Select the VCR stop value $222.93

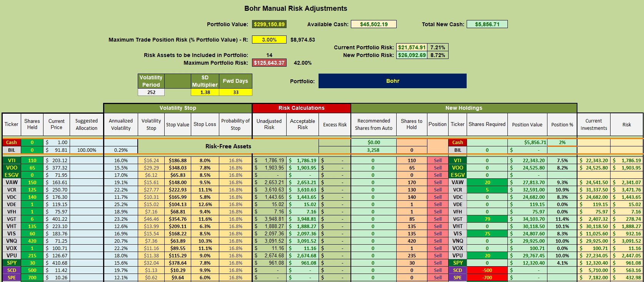(x=178, y=190)
